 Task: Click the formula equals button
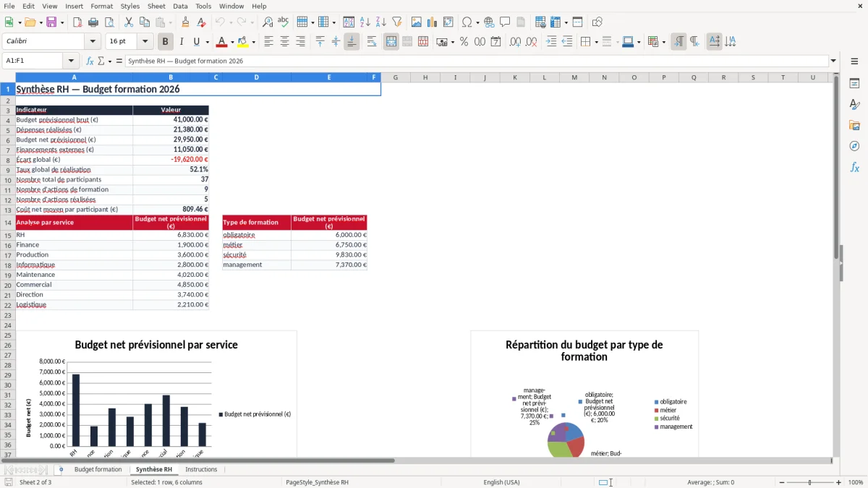(119, 61)
